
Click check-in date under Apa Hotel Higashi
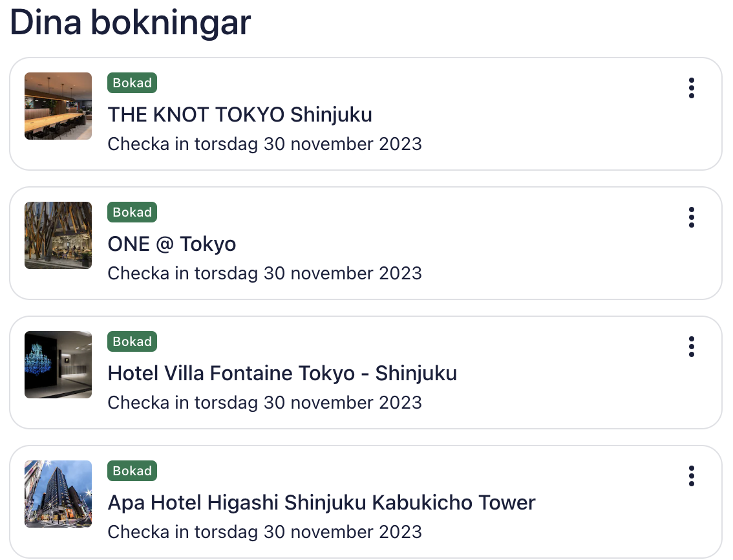tap(264, 532)
